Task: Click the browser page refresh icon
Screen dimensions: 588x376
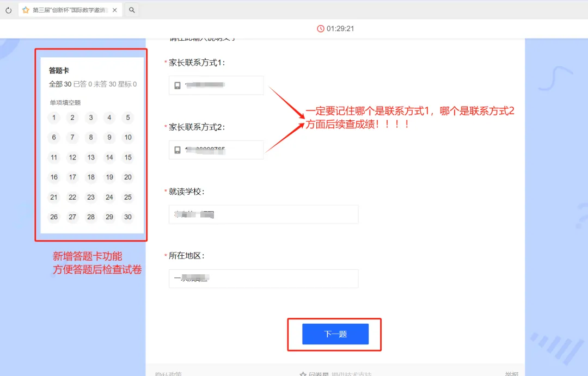Action: point(8,9)
